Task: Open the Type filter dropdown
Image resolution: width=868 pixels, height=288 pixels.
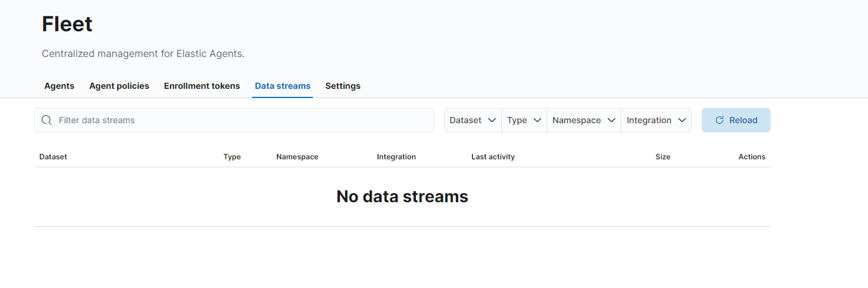Action: pos(524,120)
